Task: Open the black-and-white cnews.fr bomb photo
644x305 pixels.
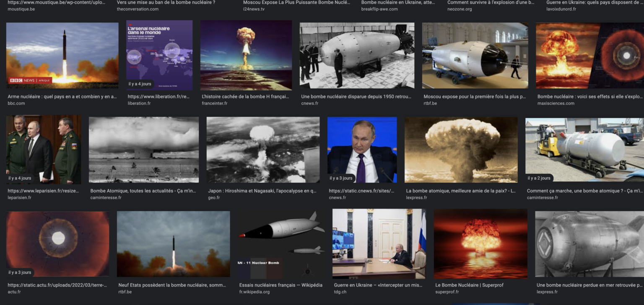Action: click(357, 55)
